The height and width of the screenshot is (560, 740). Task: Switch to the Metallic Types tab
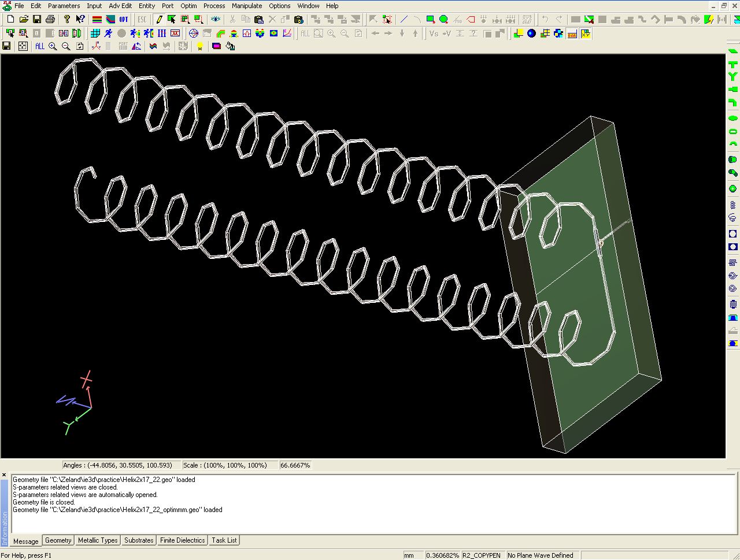[x=98, y=540]
